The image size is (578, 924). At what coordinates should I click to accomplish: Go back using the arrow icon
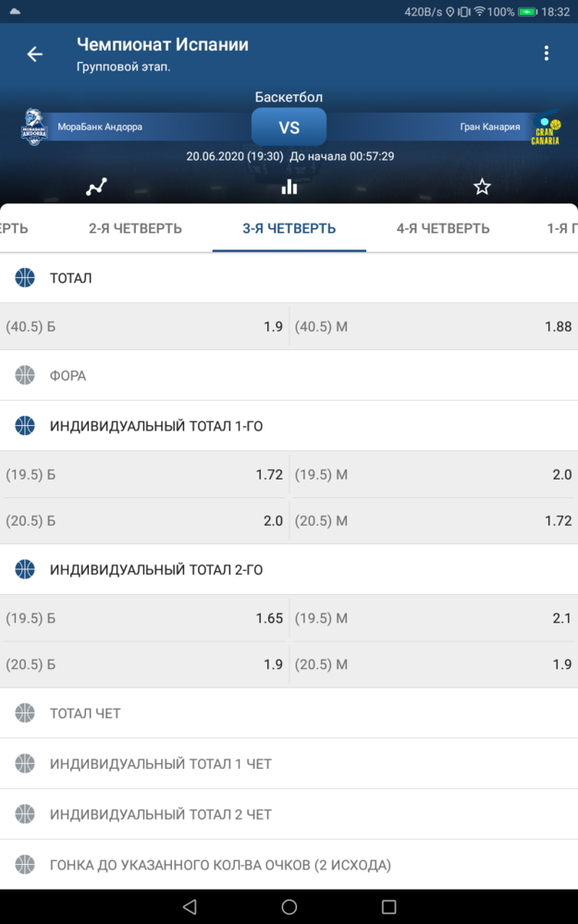tap(35, 55)
